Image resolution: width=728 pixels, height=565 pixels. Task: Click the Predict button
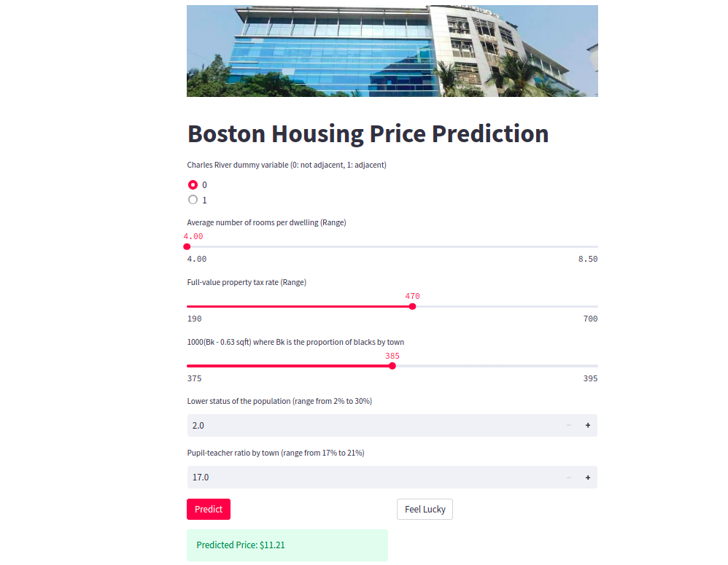click(x=209, y=510)
